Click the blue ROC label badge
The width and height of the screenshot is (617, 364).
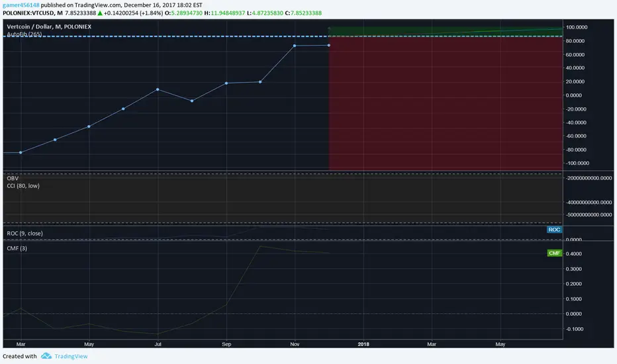(554, 230)
